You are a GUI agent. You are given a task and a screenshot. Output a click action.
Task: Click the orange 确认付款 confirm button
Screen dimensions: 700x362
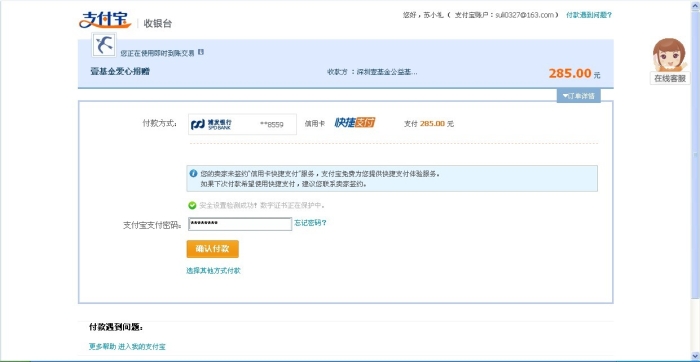(212, 249)
